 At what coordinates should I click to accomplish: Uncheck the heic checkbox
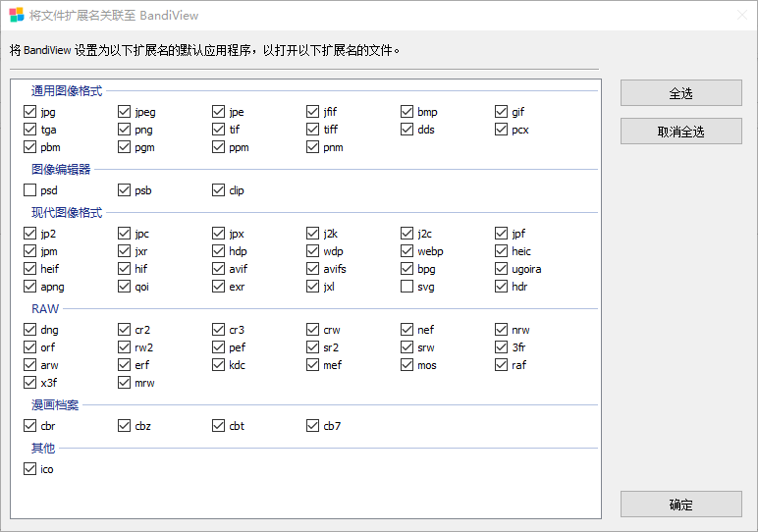tap(502, 251)
